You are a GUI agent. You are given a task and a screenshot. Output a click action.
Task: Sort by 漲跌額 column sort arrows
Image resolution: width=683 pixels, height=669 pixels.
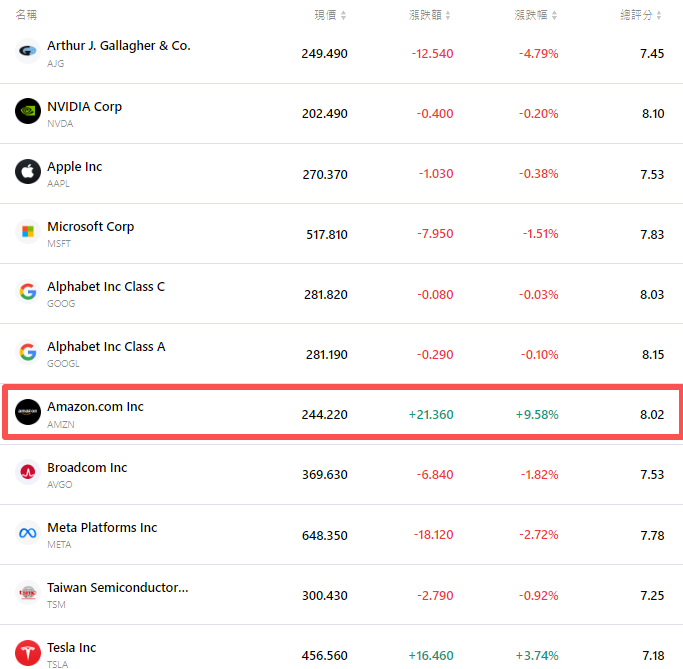(x=448, y=15)
